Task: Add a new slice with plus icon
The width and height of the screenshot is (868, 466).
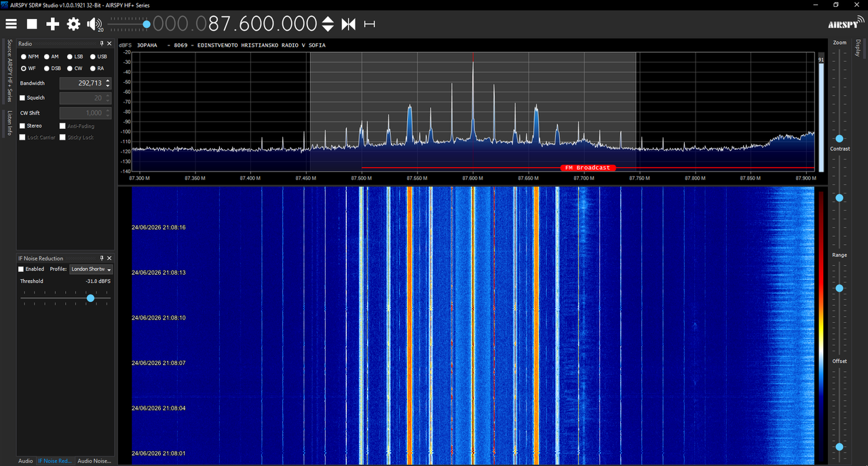Action: [x=53, y=24]
